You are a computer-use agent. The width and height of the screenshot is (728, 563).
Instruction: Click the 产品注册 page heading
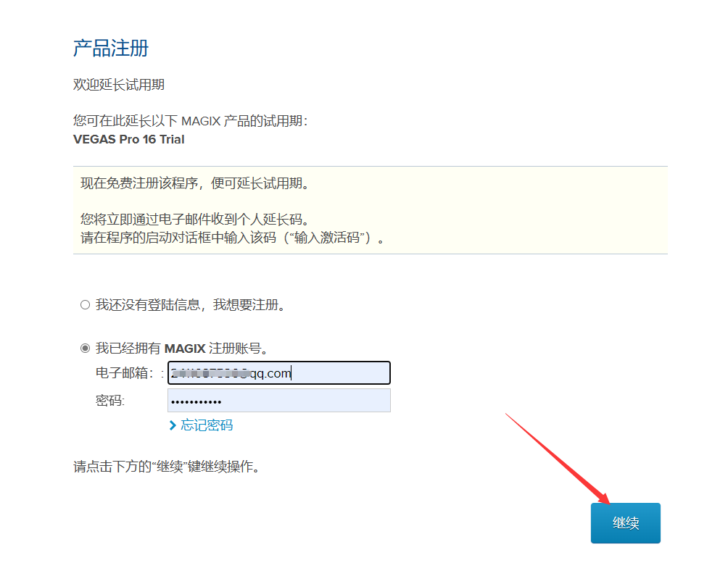[x=111, y=49]
